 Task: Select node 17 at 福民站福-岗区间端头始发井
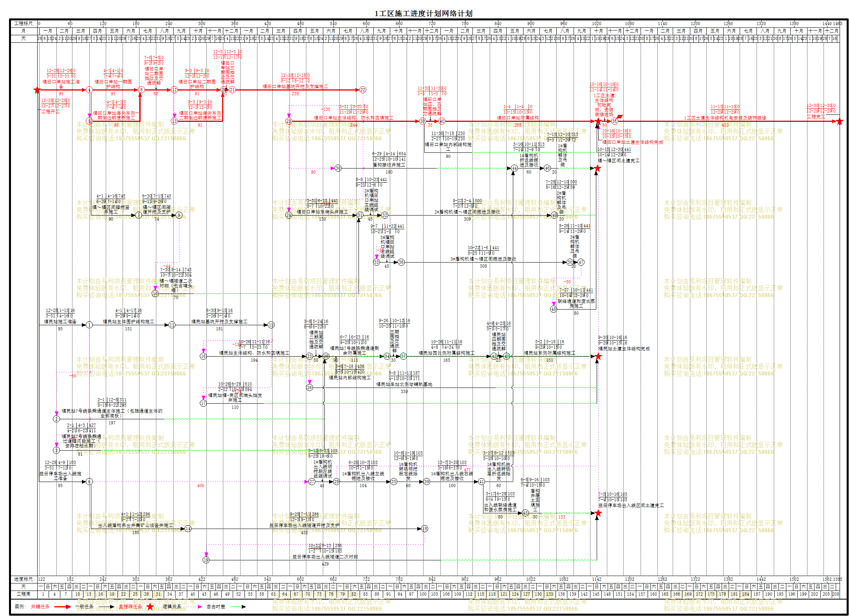(203, 403)
